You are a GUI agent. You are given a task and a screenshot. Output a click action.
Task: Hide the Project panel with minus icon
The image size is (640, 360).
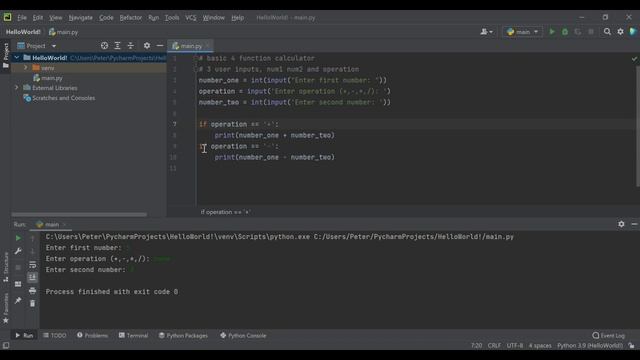pyautogui.click(x=160, y=46)
